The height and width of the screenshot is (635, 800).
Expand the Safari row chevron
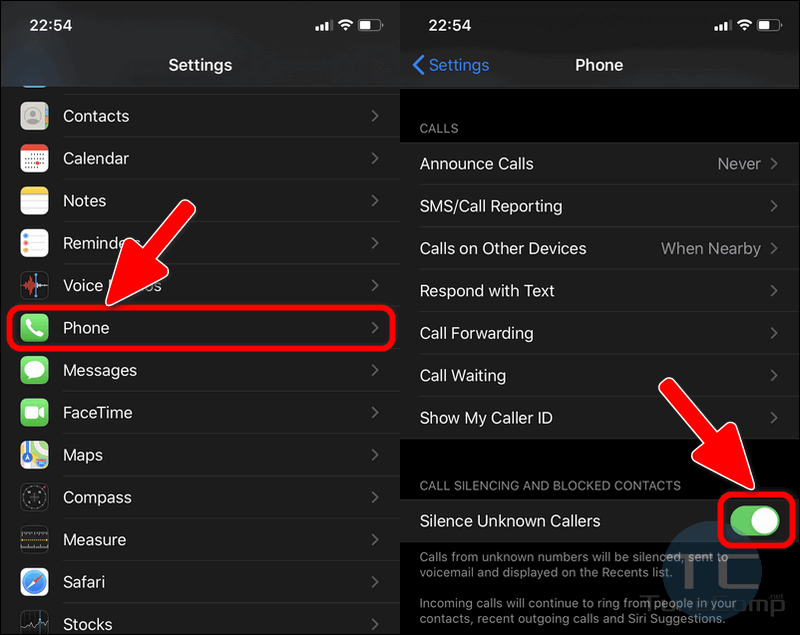click(375, 581)
